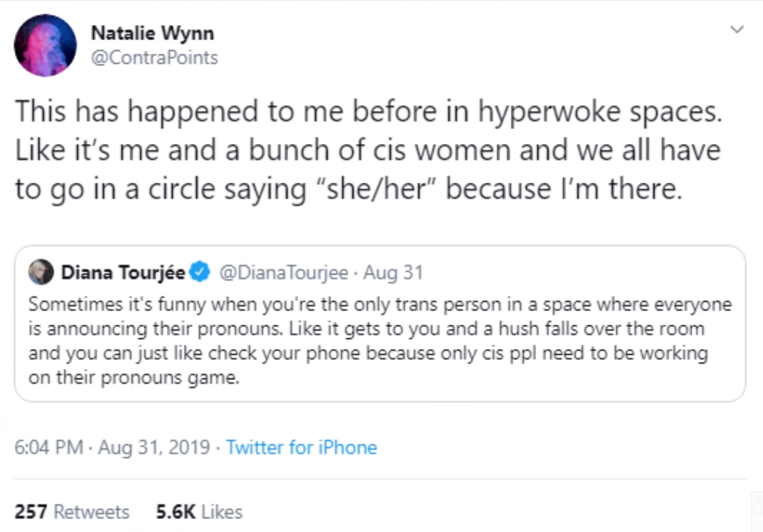Image resolution: width=763 pixels, height=532 pixels.
Task: Click Diana Tourjée's small avatar
Action: [x=41, y=272]
